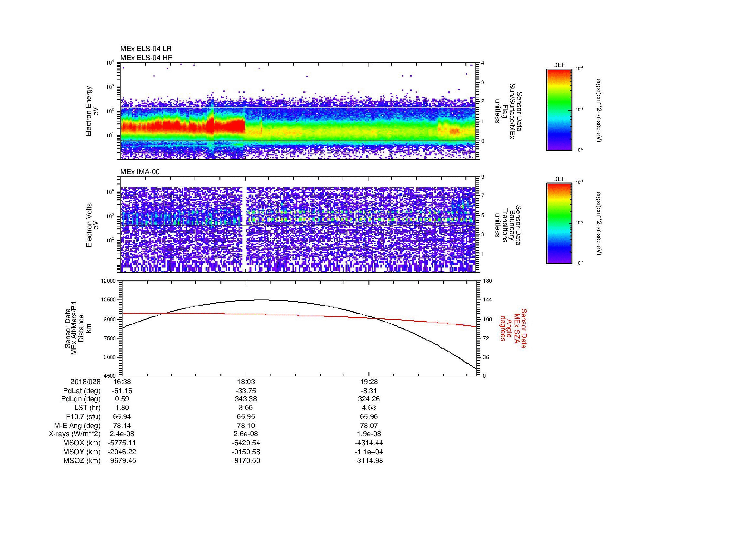Click the PdLat value '-33.75'
Image resolution: width=756 pixels, height=534 pixels.
[246, 391]
